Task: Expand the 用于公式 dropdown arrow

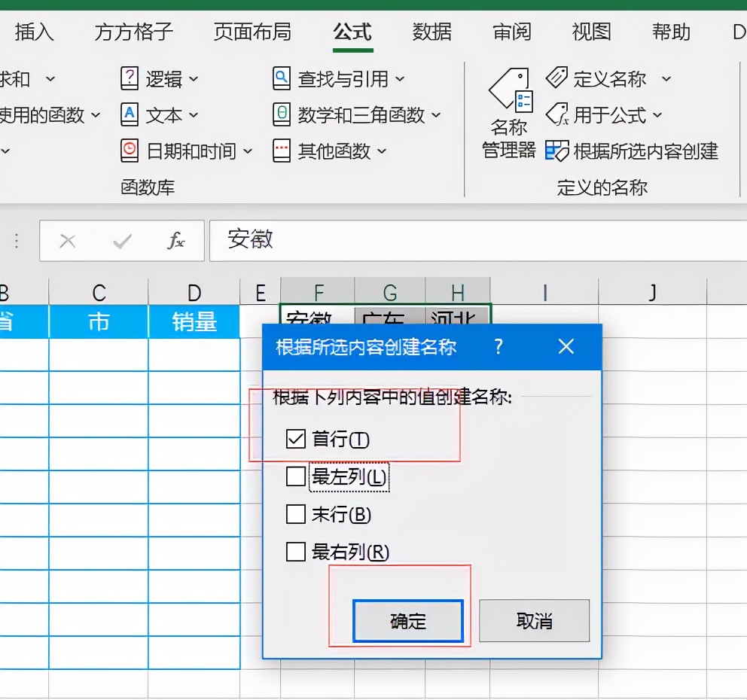Action: pyautogui.click(x=657, y=115)
